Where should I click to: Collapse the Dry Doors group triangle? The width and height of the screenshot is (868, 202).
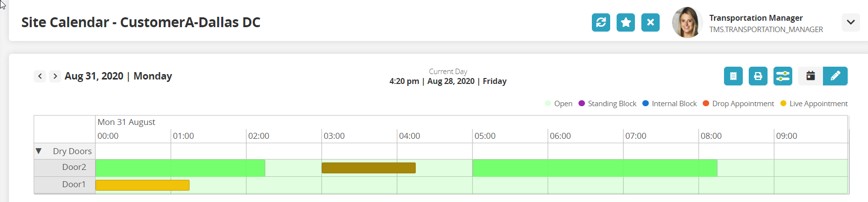click(x=39, y=151)
